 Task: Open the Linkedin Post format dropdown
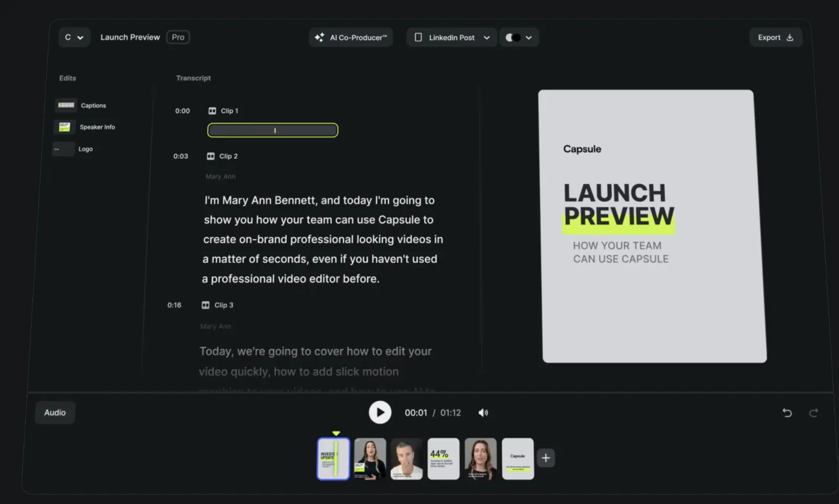coord(451,37)
